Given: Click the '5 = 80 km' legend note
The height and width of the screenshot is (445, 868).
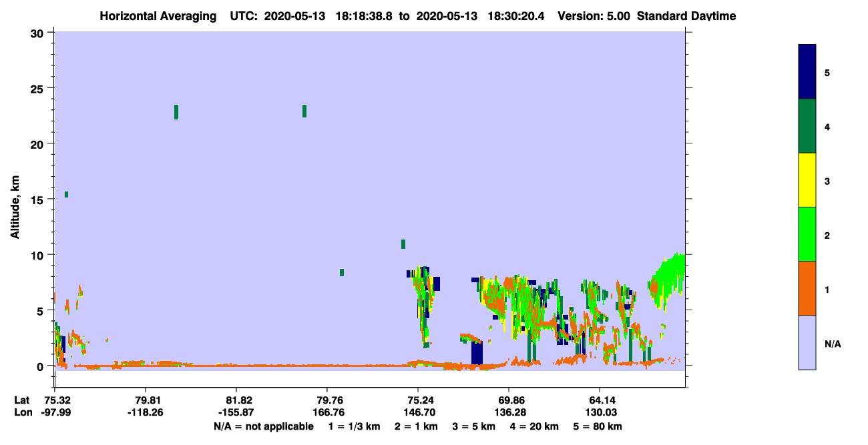Looking at the screenshot, I should (x=597, y=426).
